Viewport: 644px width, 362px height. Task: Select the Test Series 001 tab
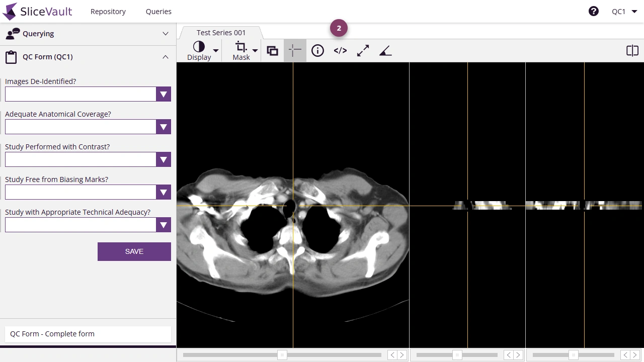coord(221,32)
